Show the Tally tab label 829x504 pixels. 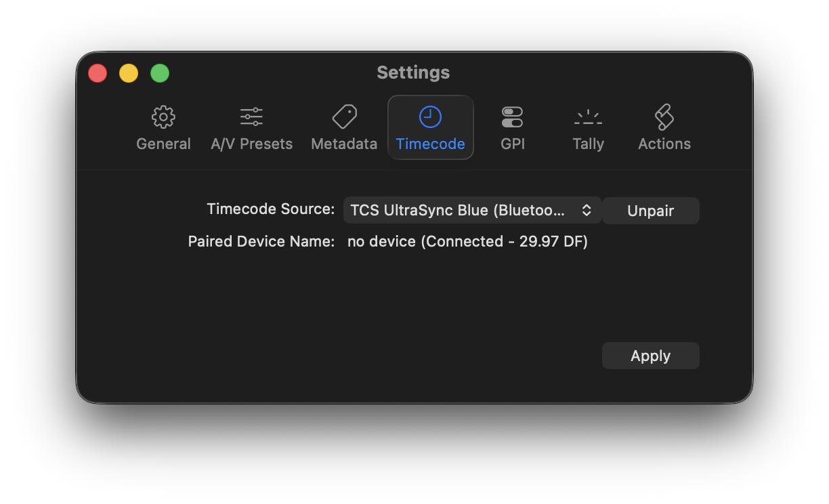588,144
